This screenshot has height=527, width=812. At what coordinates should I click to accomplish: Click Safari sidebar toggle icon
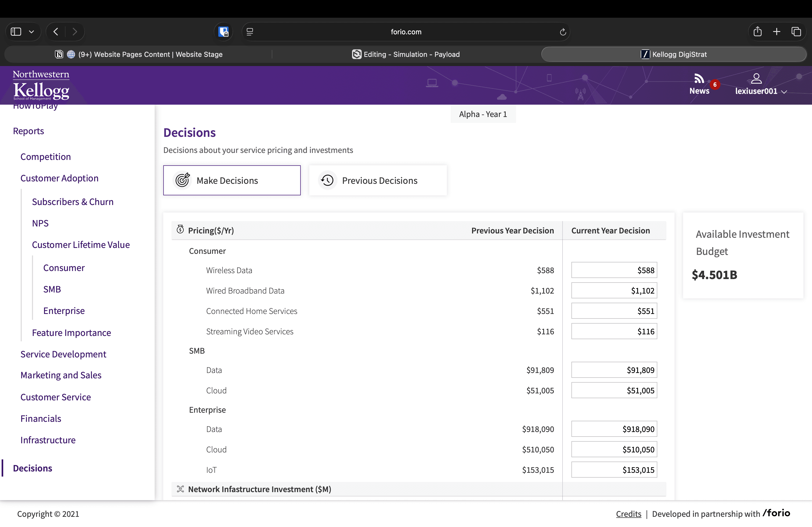pos(16,32)
